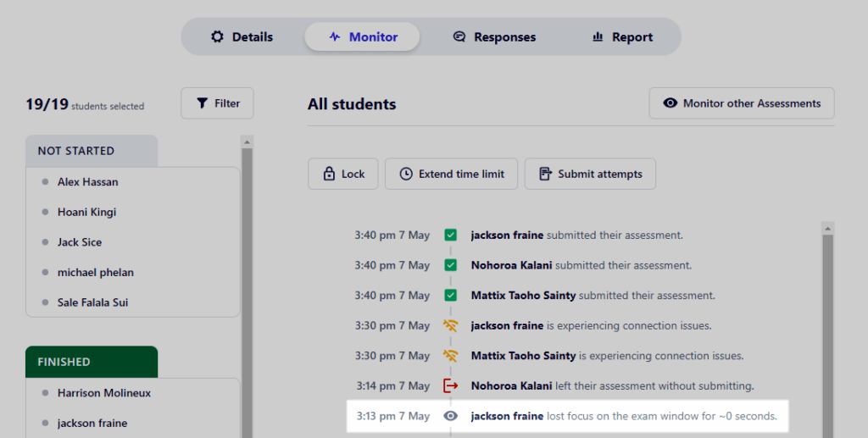The height and width of the screenshot is (438, 868).
Task: Select student michael phelan
Action: 96,273
